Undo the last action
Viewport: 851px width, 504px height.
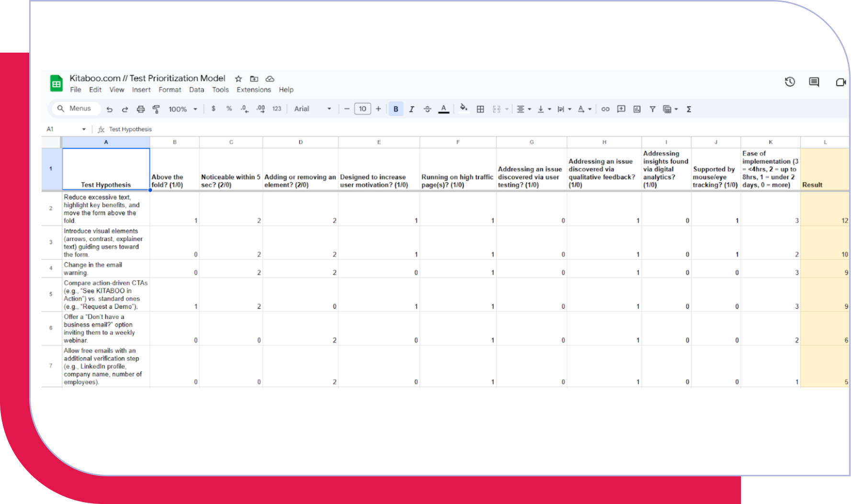(109, 109)
